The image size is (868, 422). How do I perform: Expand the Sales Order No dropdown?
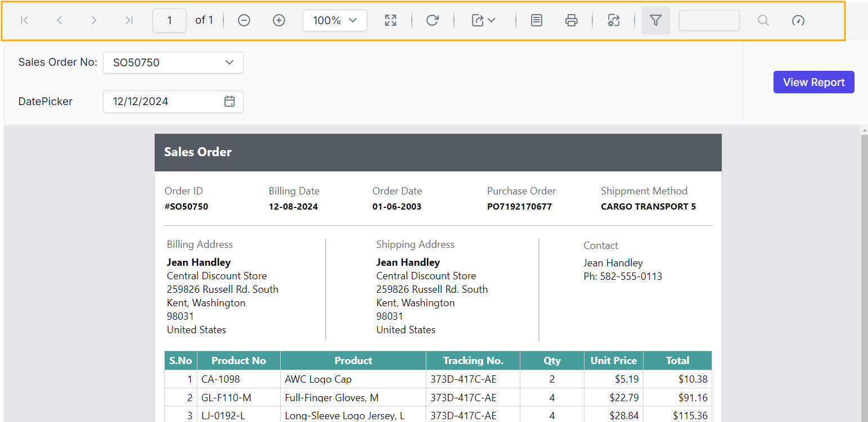point(229,62)
